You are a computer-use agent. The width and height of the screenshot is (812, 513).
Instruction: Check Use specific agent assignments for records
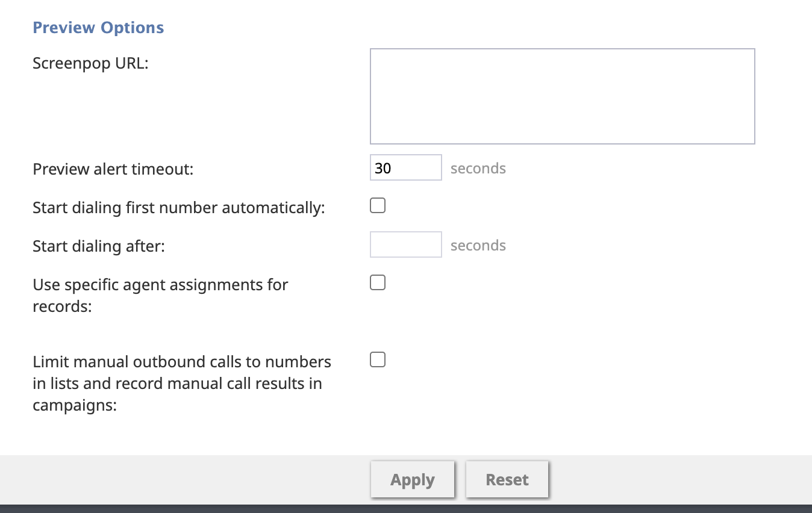pos(378,283)
